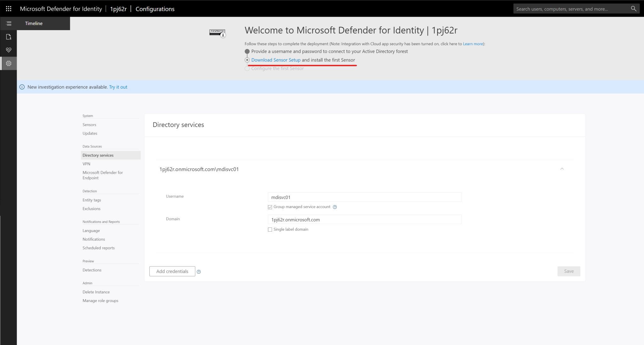Open the Download Sensor Setup link

(276, 60)
